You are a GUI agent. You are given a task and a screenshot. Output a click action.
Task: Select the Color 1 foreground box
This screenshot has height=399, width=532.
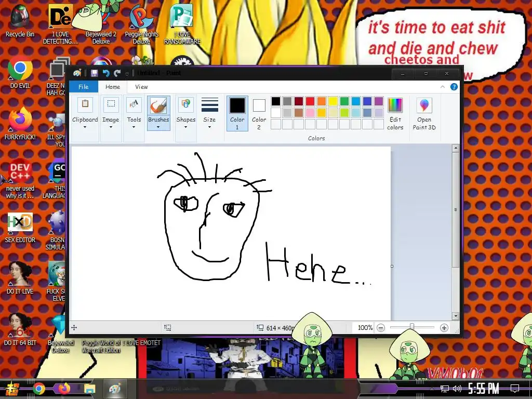tap(237, 113)
